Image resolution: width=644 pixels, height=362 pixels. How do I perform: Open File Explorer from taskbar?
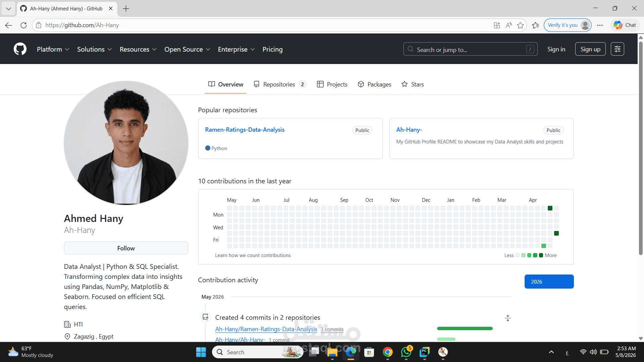point(332,352)
